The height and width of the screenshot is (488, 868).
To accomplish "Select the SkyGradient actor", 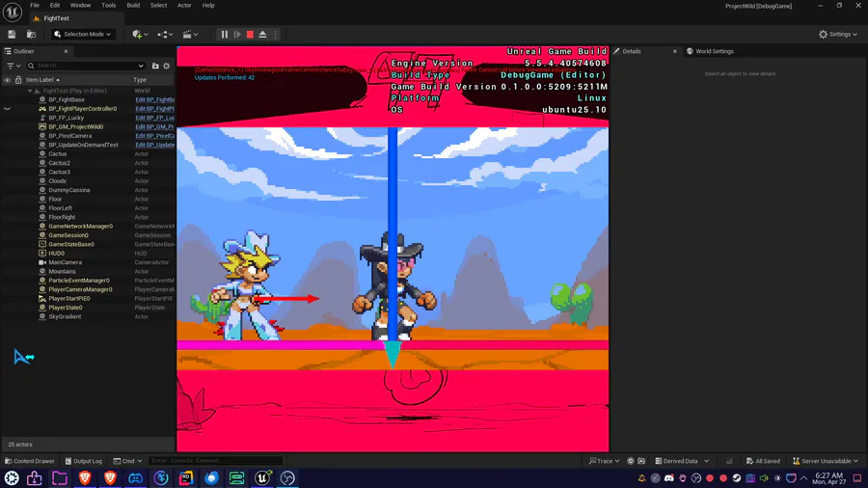I will [65, 316].
